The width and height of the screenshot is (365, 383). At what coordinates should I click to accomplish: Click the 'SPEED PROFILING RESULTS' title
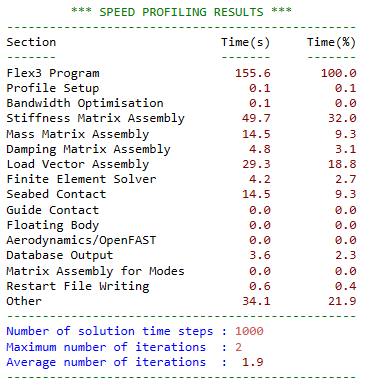point(181,12)
